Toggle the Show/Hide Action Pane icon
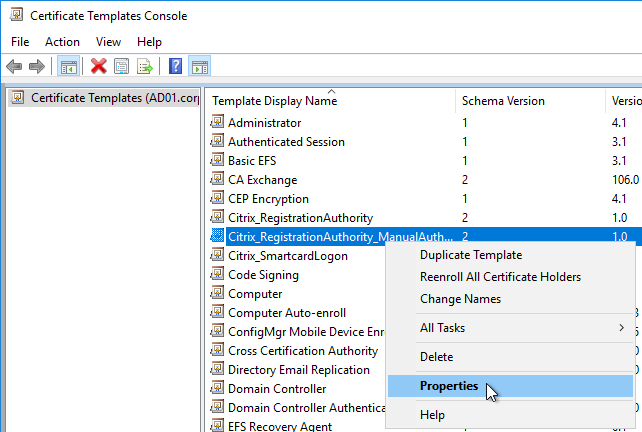The width and height of the screenshot is (642, 432). click(x=199, y=66)
